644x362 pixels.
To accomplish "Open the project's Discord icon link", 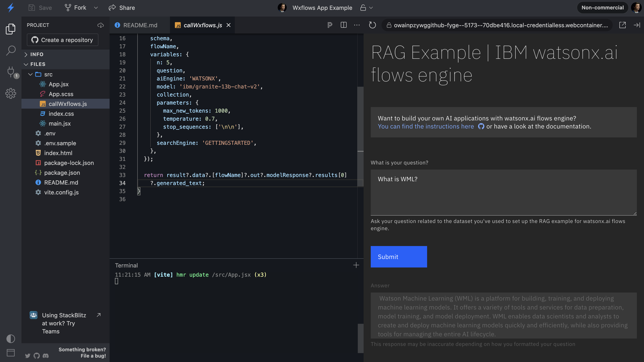I will click(x=46, y=356).
